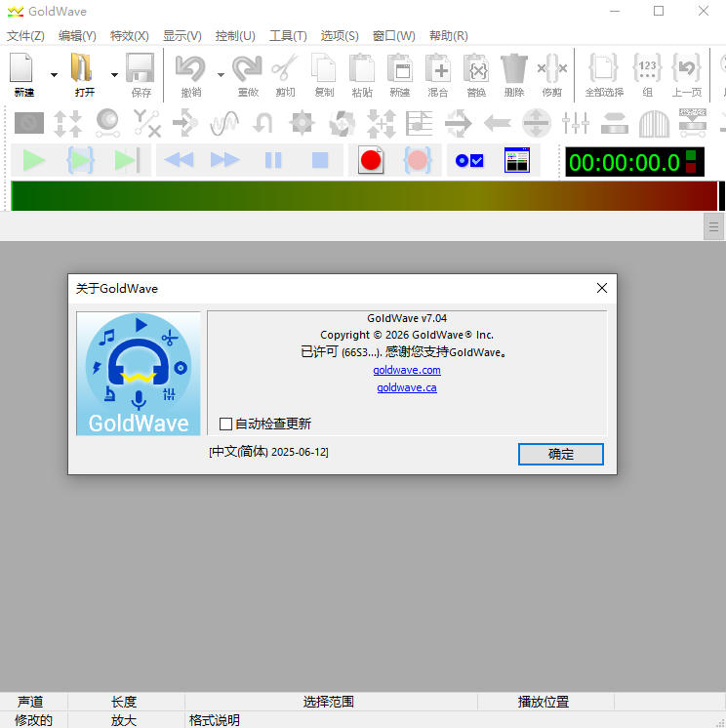Expand the New (新建) dropdown arrow
The image size is (726, 728).
pos(55,75)
